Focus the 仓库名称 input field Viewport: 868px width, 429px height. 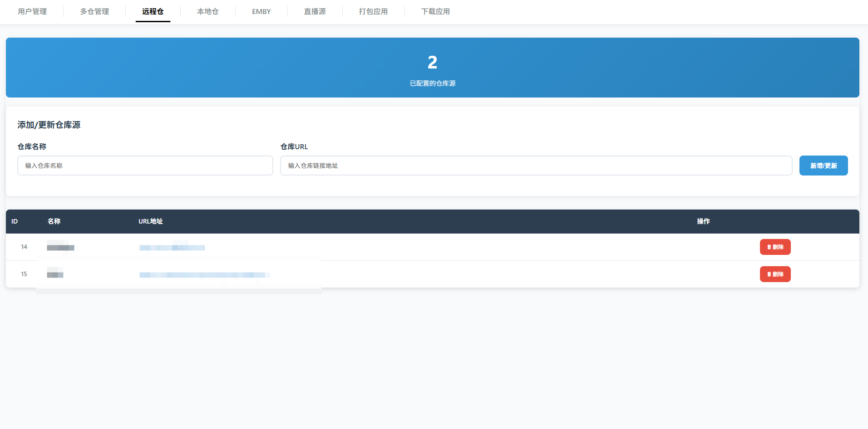(145, 166)
